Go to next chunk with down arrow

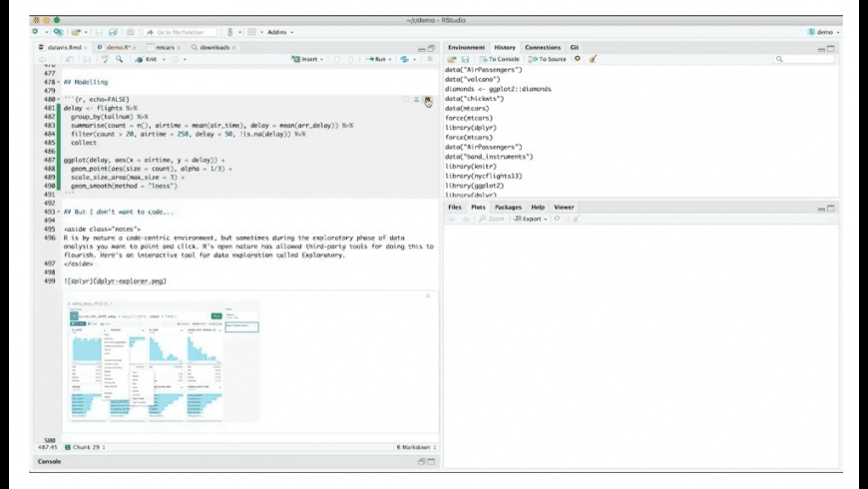(x=351, y=59)
